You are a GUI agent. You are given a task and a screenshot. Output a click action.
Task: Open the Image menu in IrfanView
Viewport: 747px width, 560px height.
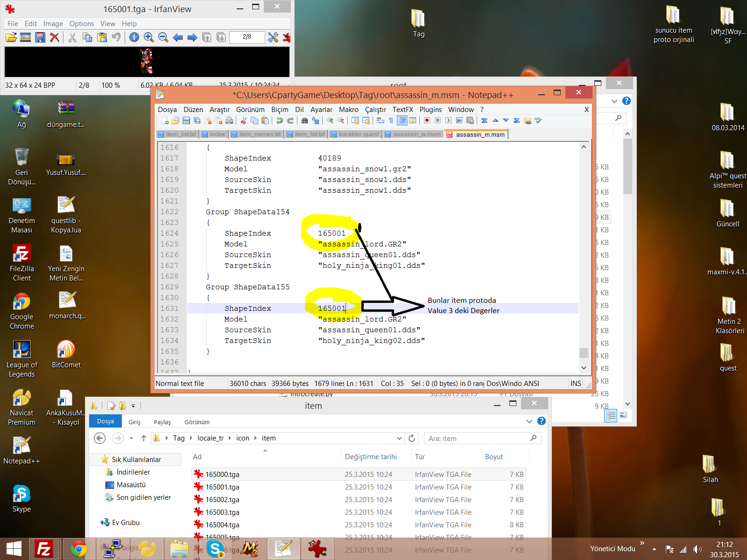pos(53,23)
